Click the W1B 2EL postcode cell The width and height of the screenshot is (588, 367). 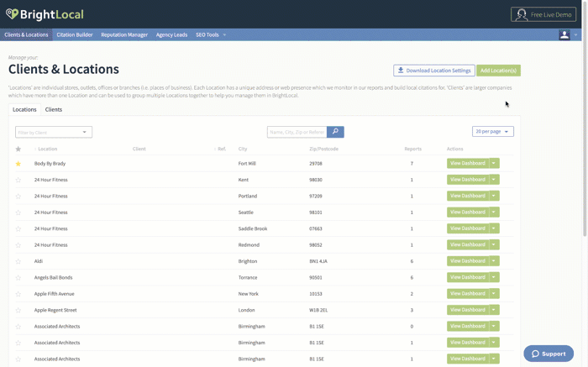[318, 310]
